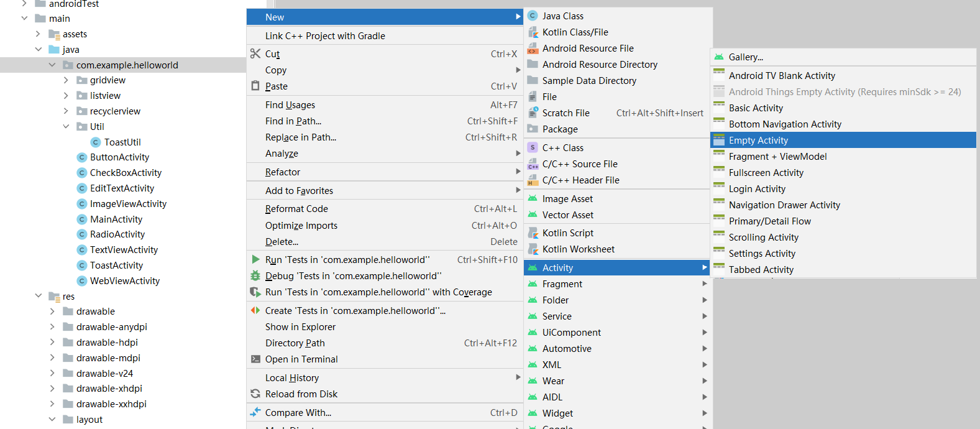This screenshot has height=429, width=980.
Task: Click the C++ Class icon
Action: click(533, 148)
